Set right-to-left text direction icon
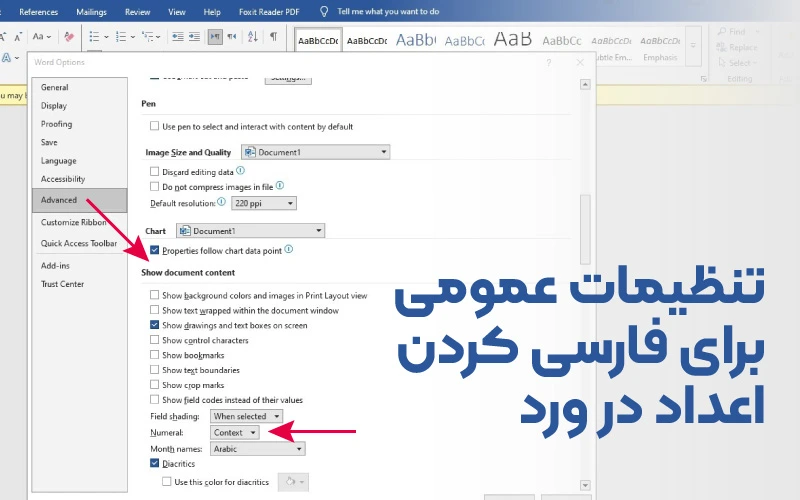This screenshot has width=800, height=500. pos(232,37)
